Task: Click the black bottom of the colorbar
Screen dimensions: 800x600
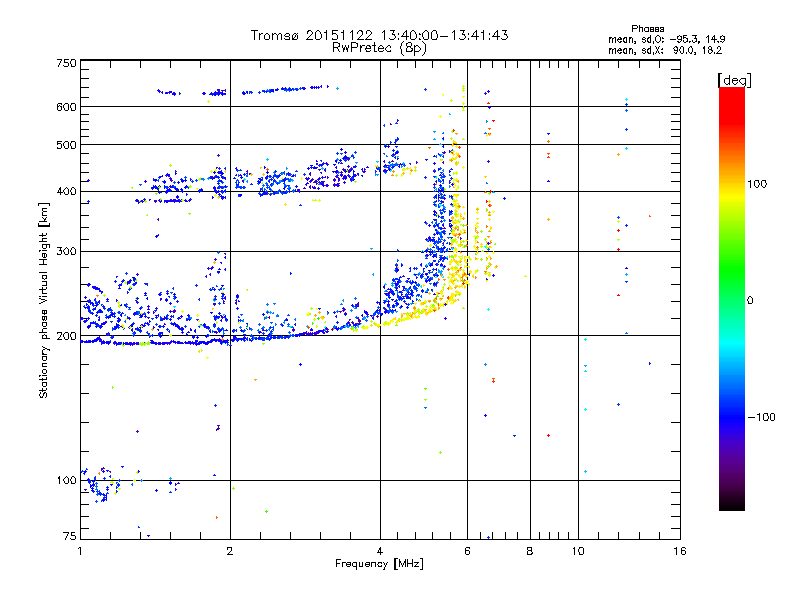Action: [x=732, y=503]
